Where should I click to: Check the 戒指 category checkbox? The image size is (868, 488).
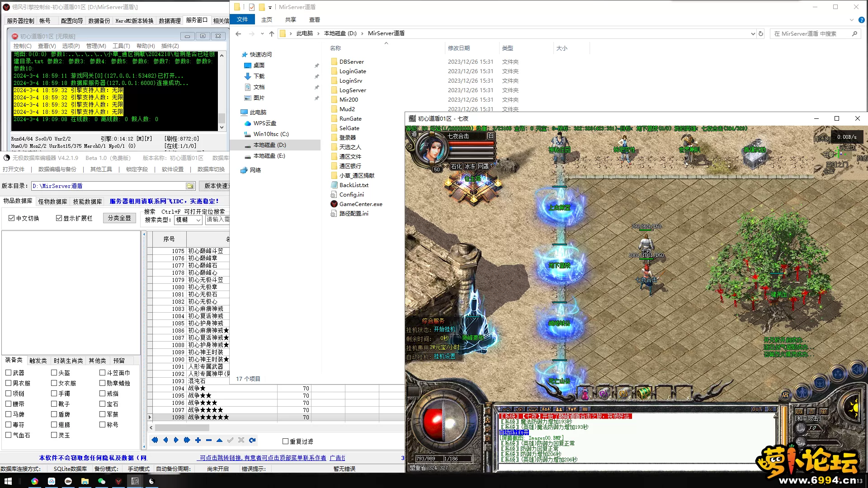pyautogui.click(x=102, y=394)
